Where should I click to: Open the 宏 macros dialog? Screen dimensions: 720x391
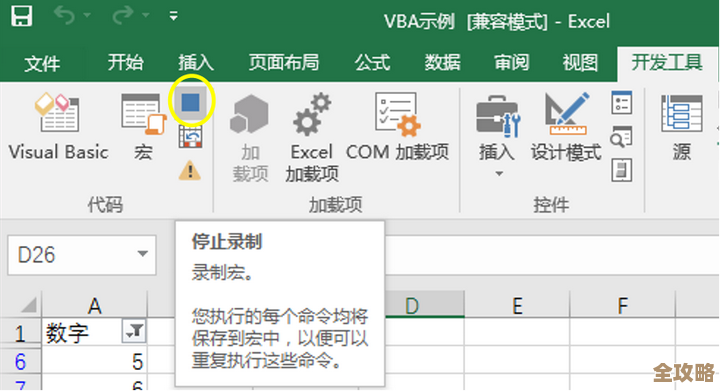(x=143, y=127)
